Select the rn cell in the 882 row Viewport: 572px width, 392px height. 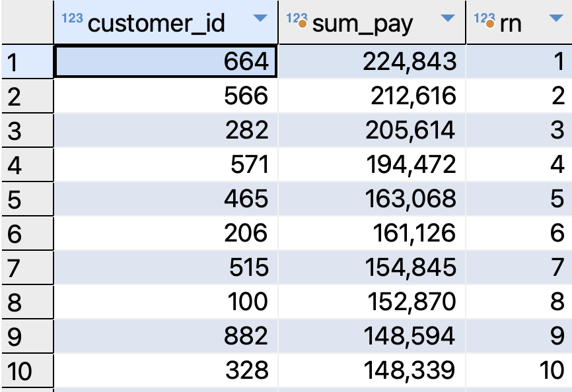click(x=519, y=335)
